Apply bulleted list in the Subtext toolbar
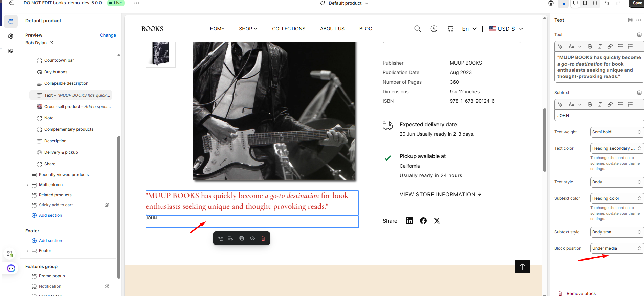This screenshot has height=296, width=644. coord(620,104)
